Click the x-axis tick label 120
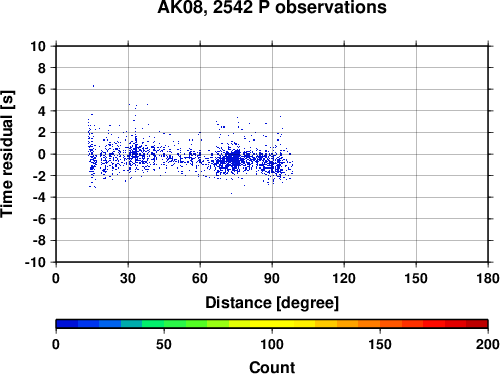Viewport: 500px width, 374px height. 344,278
